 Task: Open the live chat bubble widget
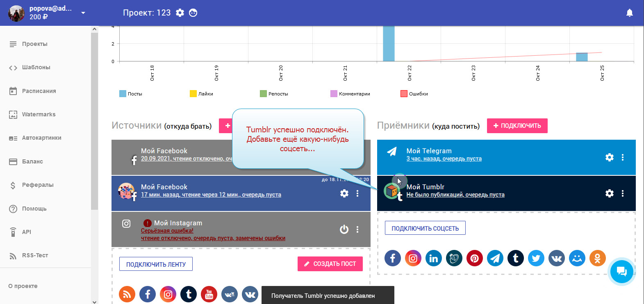coord(621,271)
